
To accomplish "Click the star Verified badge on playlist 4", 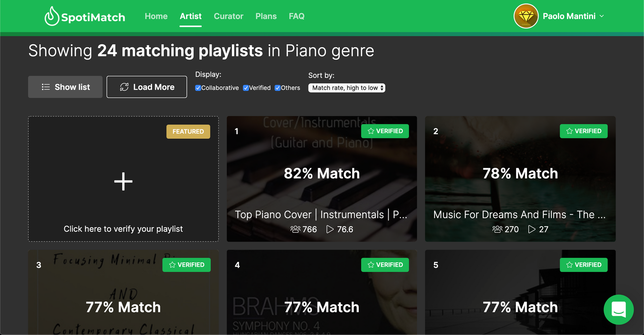I will pyautogui.click(x=385, y=265).
